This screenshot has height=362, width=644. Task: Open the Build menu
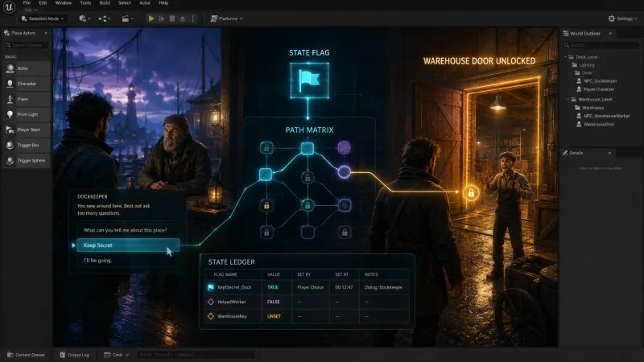(x=105, y=3)
